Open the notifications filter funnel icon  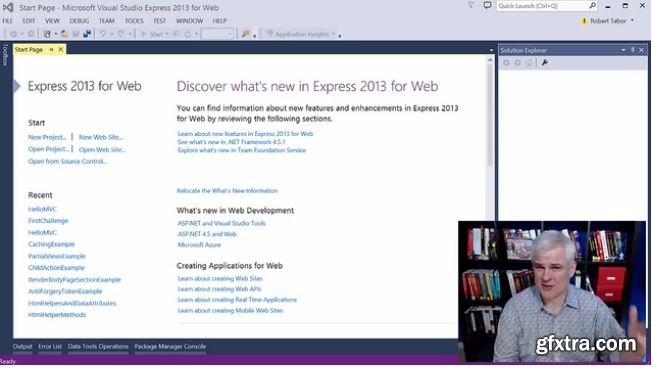tap(471, 5)
